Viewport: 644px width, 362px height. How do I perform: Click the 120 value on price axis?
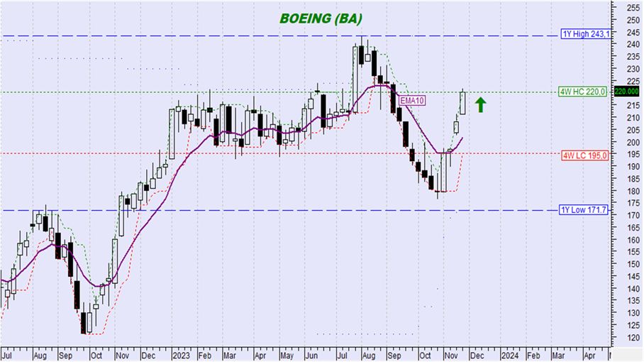point(633,338)
